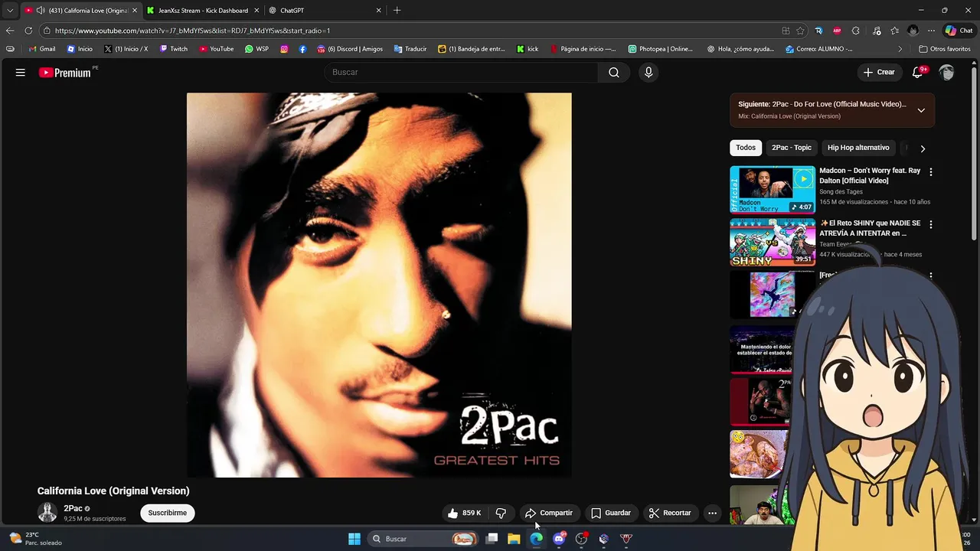Mute the audio on California Love tab
This screenshot has height=551, width=980.
40,11
